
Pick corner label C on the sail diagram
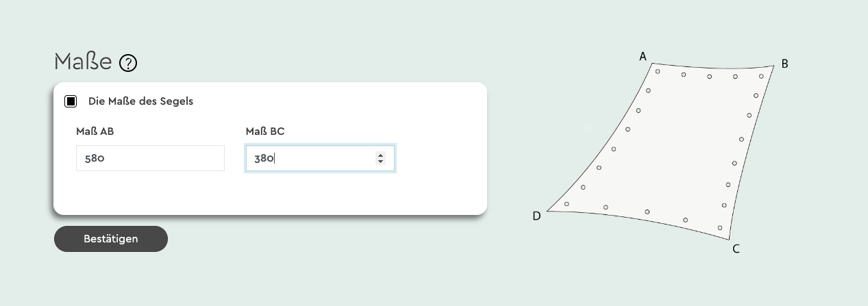(736, 248)
